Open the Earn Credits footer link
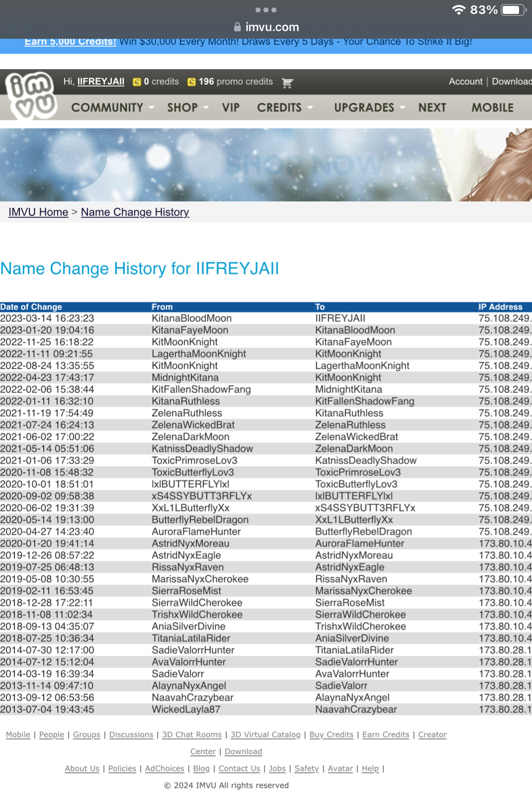The height and width of the screenshot is (806, 532). (386, 735)
